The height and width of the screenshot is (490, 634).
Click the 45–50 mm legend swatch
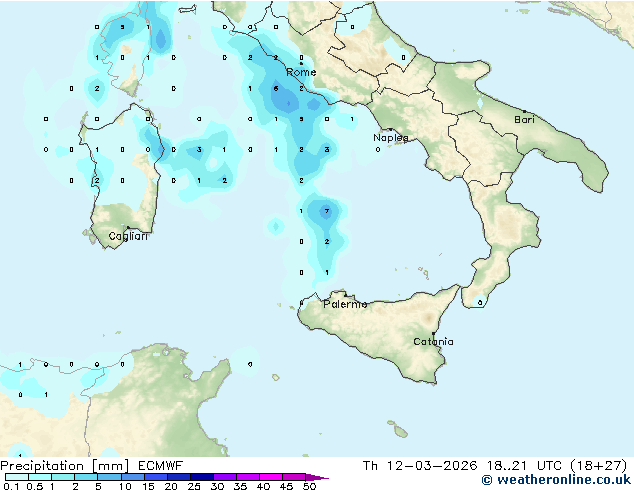[294, 477]
